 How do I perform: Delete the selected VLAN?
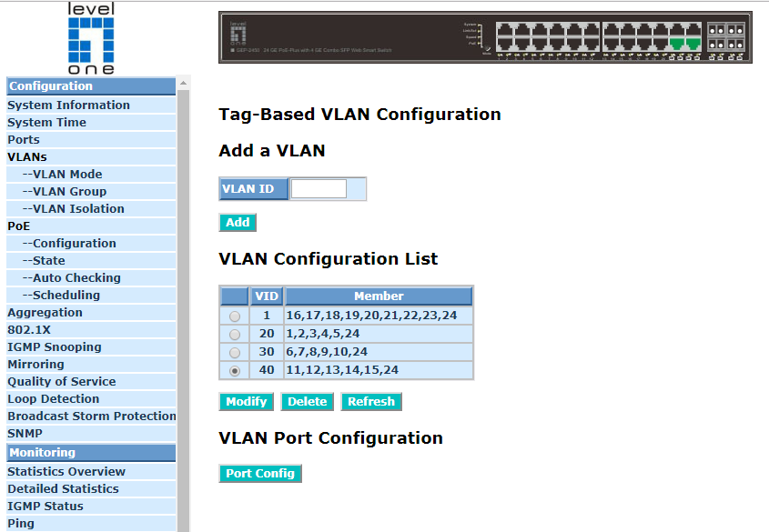click(x=307, y=402)
